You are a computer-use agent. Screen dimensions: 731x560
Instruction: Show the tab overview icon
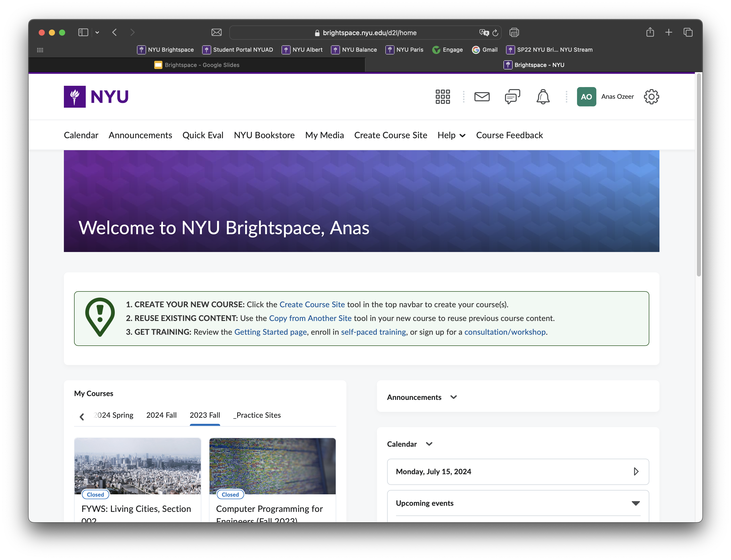point(688,32)
